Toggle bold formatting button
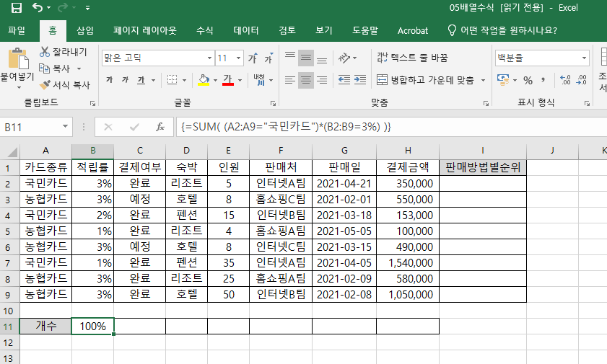 (109, 80)
